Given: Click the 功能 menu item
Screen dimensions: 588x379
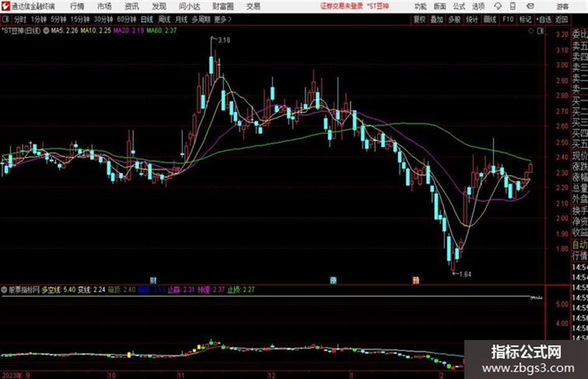Looking at the screenshot, I should click(x=421, y=6).
